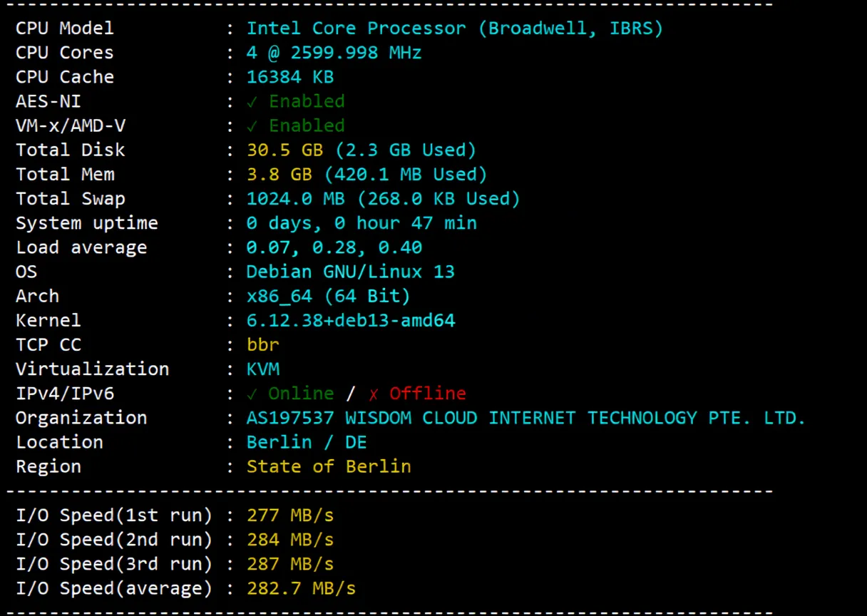867x616 pixels.
Task: Click the load average values
Action: pos(334,247)
